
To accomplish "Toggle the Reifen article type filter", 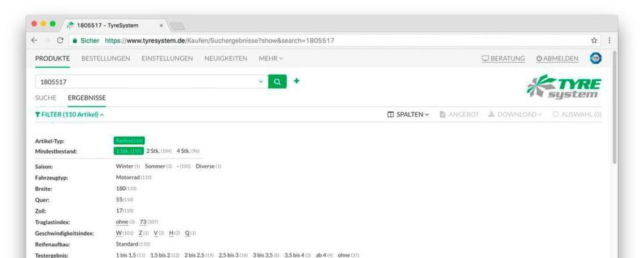I will pyautogui.click(x=129, y=140).
